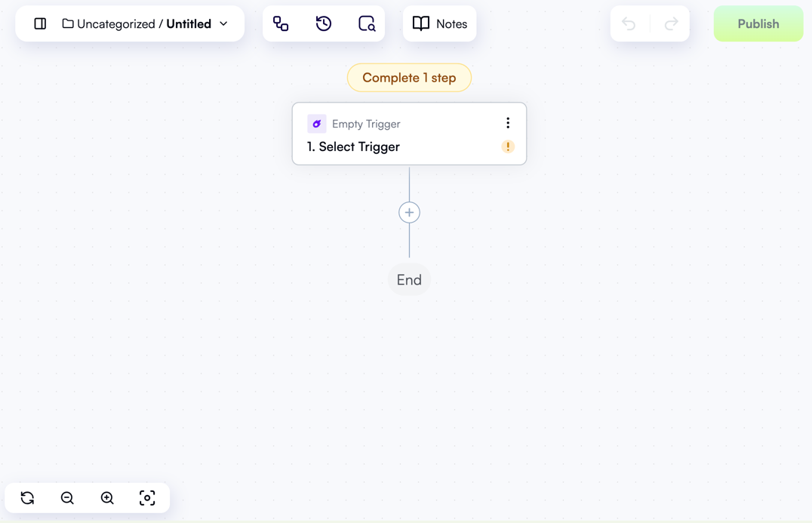812x523 pixels.
Task: Click the zoom out magnifier icon
Action: [x=67, y=497]
